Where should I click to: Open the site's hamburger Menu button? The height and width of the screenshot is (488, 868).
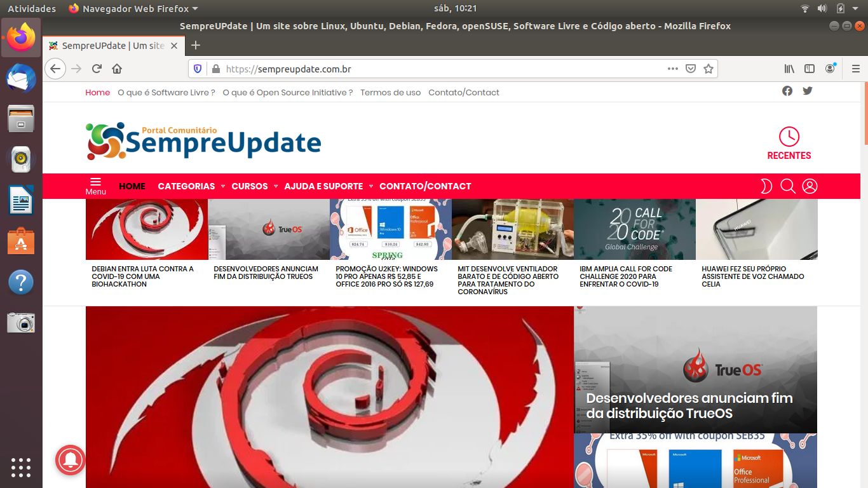(96, 186)
